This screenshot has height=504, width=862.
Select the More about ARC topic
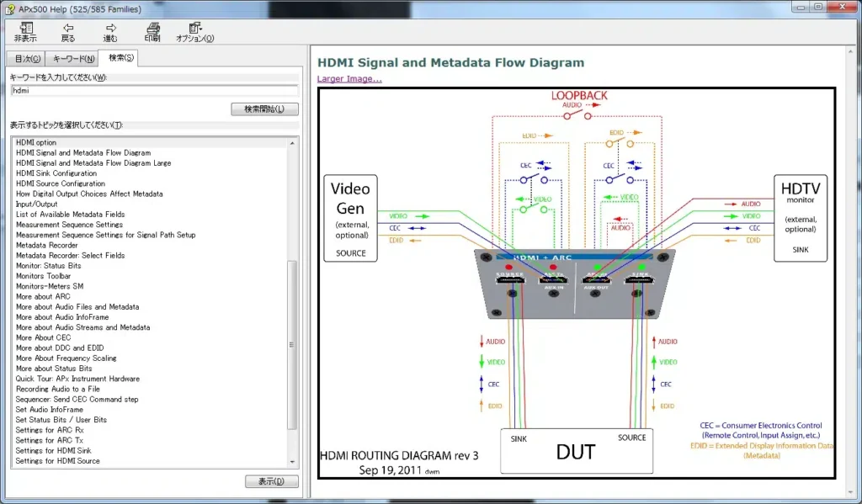(x=43, y=296)
